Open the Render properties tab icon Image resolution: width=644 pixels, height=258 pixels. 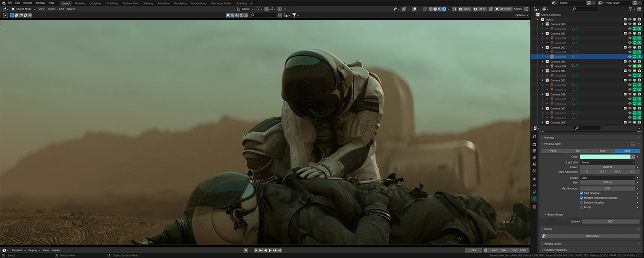tap(534, 144)
